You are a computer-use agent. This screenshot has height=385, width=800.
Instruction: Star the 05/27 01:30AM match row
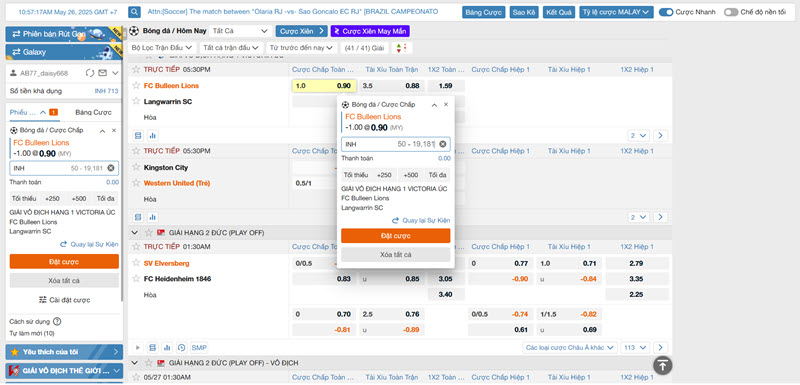[x=136, y=377]
